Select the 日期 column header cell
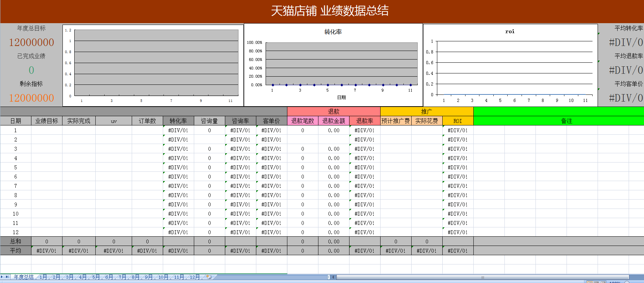Image resolution: width=644 pixels, height=283 pixels. click(16, 121)
